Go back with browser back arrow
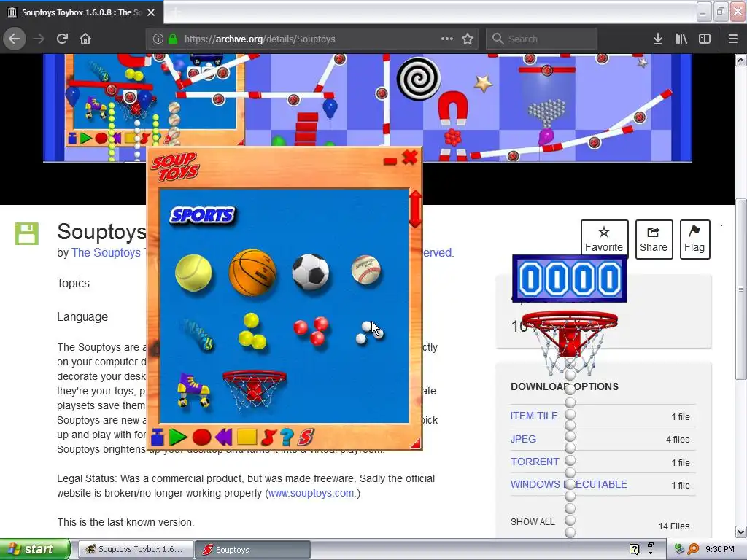The width and height of the screenshot is (747, 560). [15, 39]
